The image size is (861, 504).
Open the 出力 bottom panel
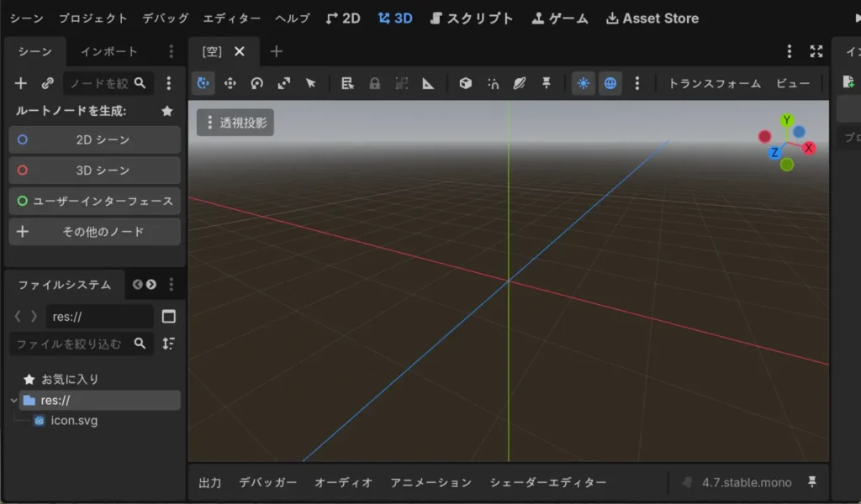tap(209, 483)
